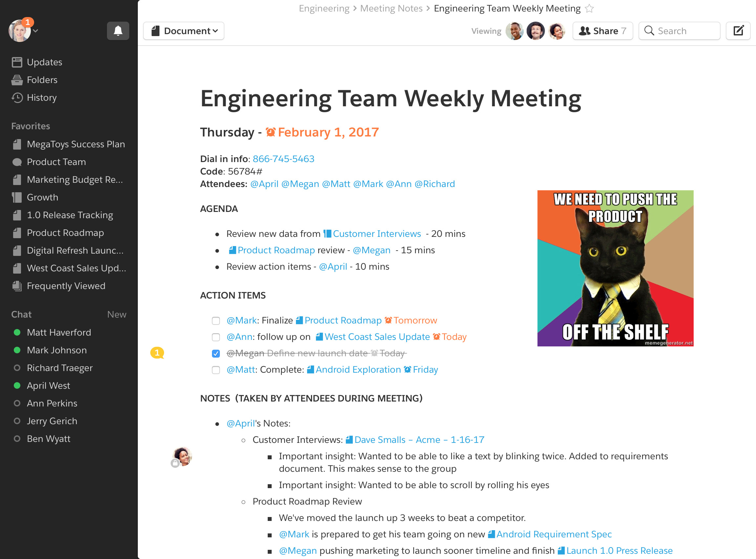Open History from the sidebar

pos(41,98)
